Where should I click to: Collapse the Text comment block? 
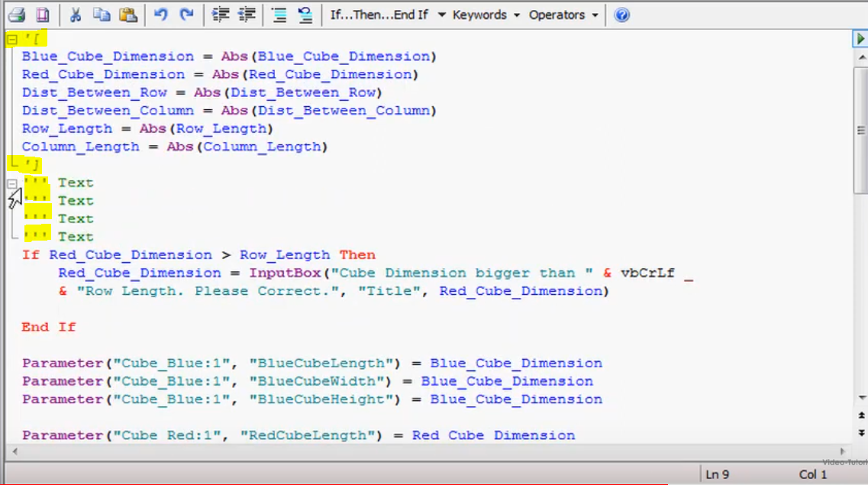pos(12,184)
